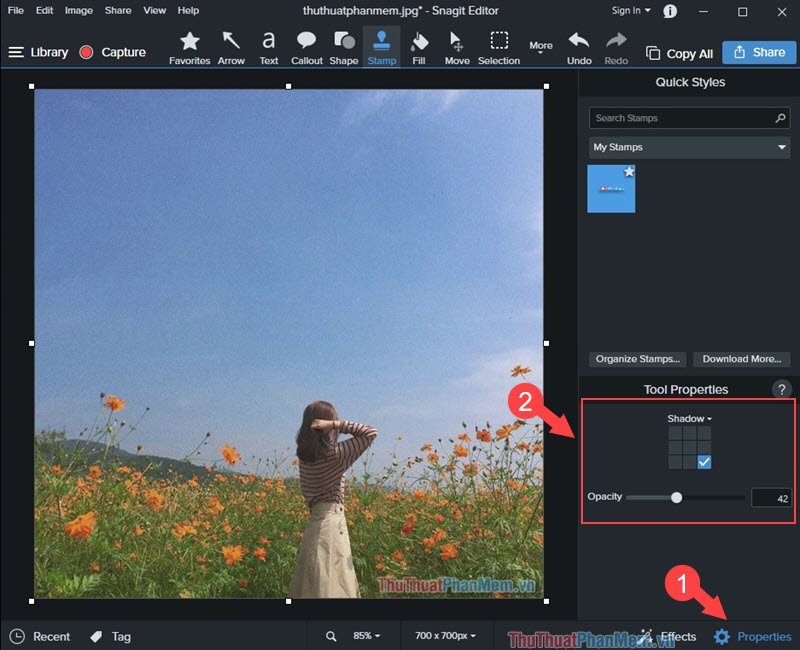Image resolution: width=800 pixels, height=650 pixels.
Task: Select the Arrow tool
Action: [231, 46]
